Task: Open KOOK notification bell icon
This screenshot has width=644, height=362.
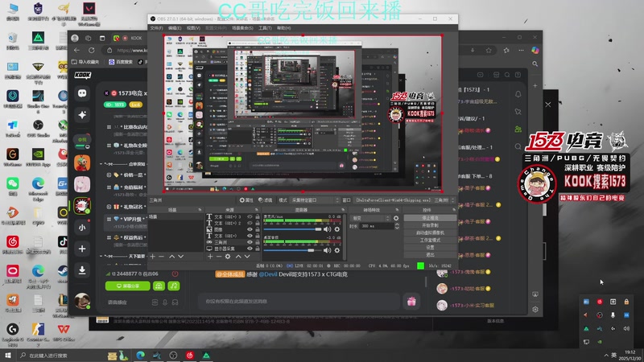Action: (x=518, y=94)
